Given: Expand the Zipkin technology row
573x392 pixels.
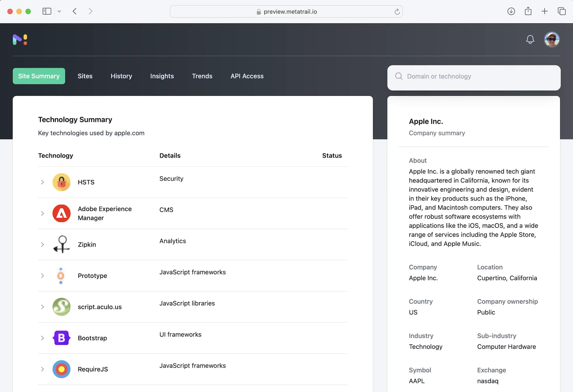Looking at the screenshot, I should point(43,244).
